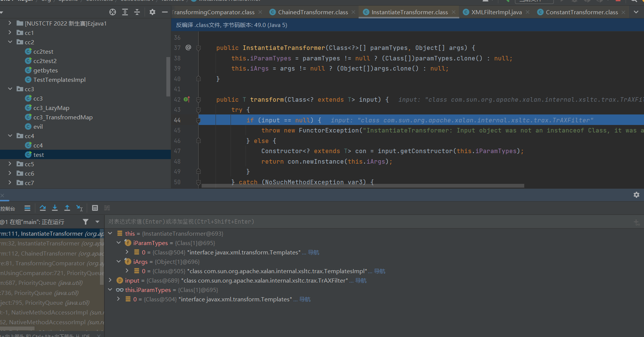This screenshot has height=337, width=644.
Task: Open the cc2test class file
Action: click(43, 51)
